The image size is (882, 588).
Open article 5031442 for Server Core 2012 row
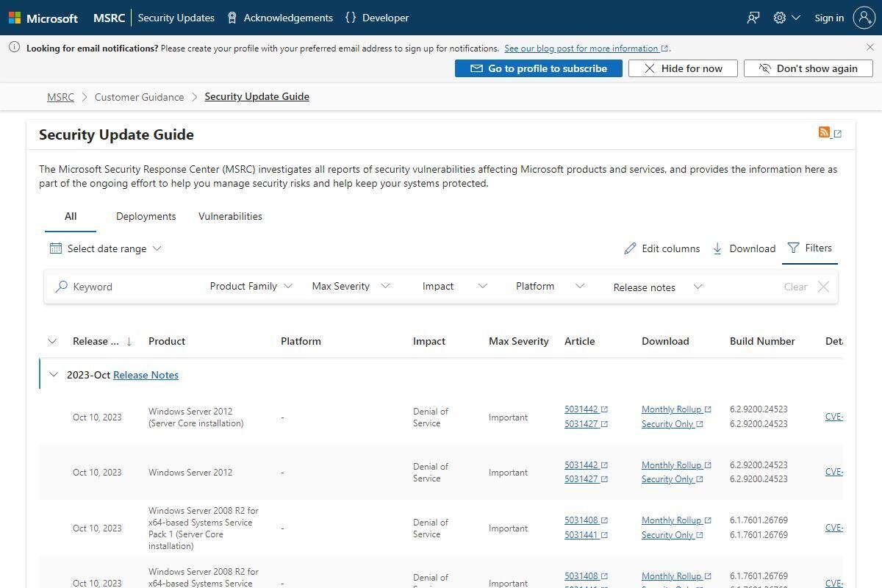(586, 409)
